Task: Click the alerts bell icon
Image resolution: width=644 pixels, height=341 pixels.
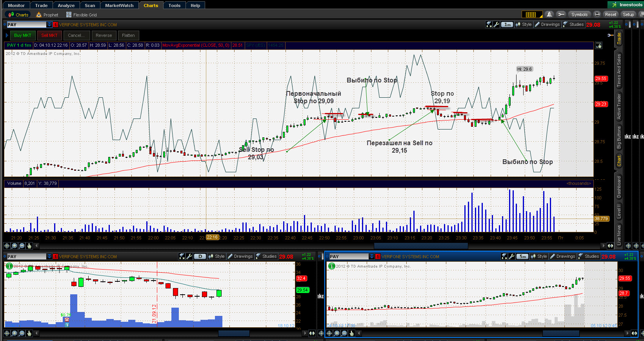Action: pos(549,15)
